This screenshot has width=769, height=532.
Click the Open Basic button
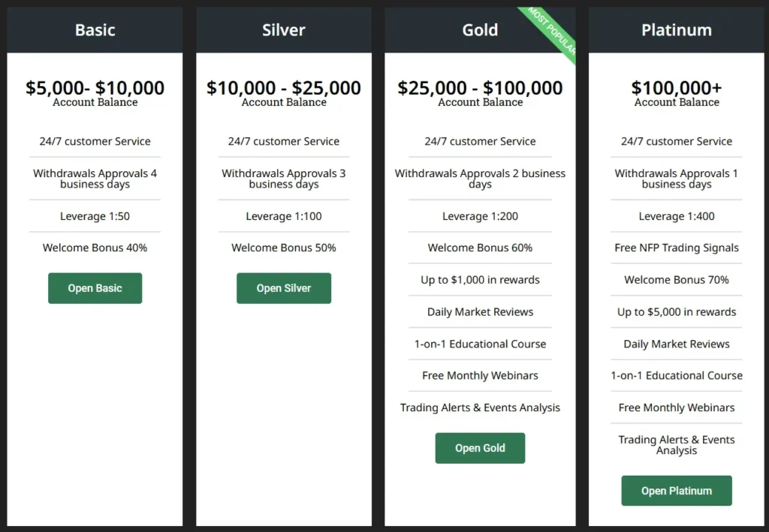pos(95,288)
